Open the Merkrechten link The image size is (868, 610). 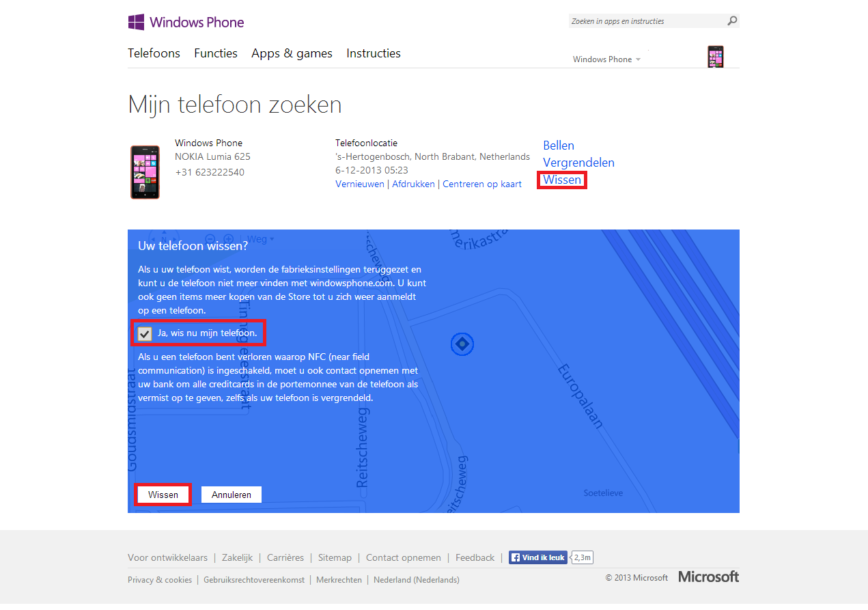[x=339, y=580]
